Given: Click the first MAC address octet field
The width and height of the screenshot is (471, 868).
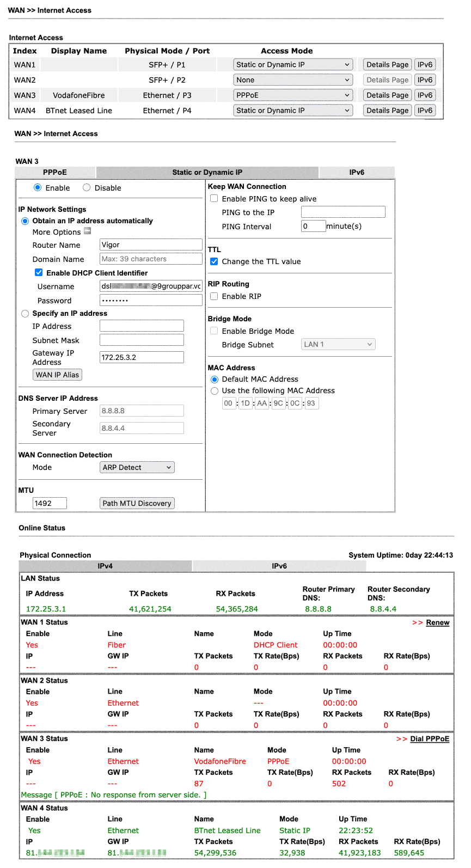Looking at the screenshot, I should 228,403.
